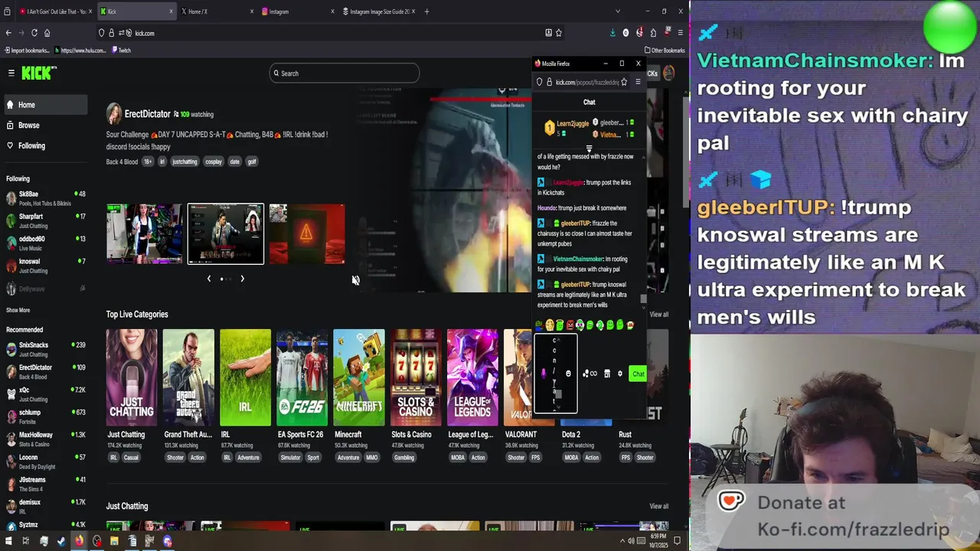Click the green KICK logo
Screen dimensions: 980x551
pos(38,73)
